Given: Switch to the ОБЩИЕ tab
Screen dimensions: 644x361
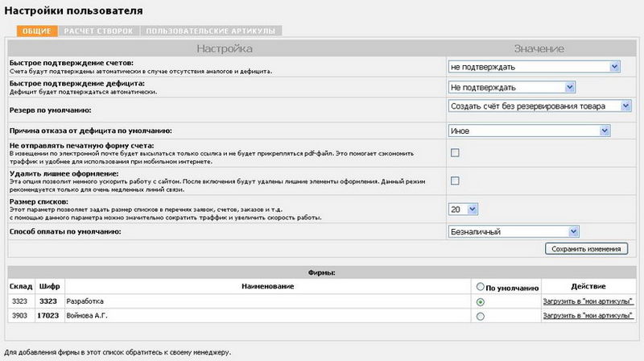Looking at the screenshot, I should [36, 31].
